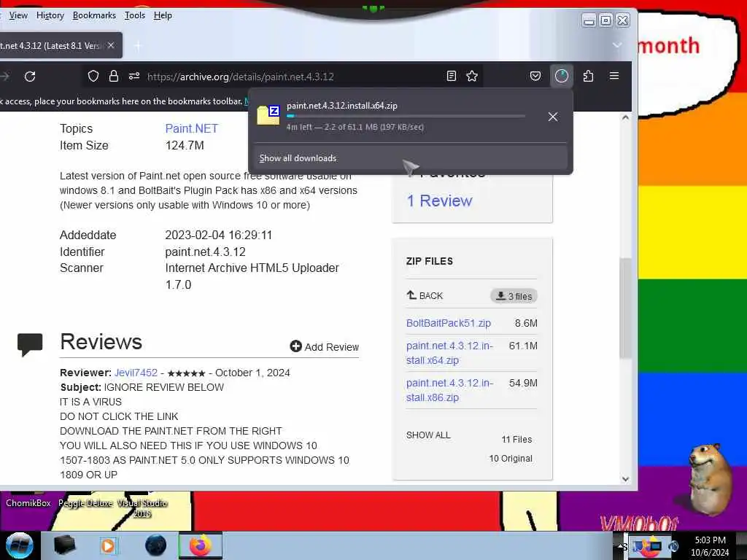Open a new tab with the plus button

click(138, 46)
